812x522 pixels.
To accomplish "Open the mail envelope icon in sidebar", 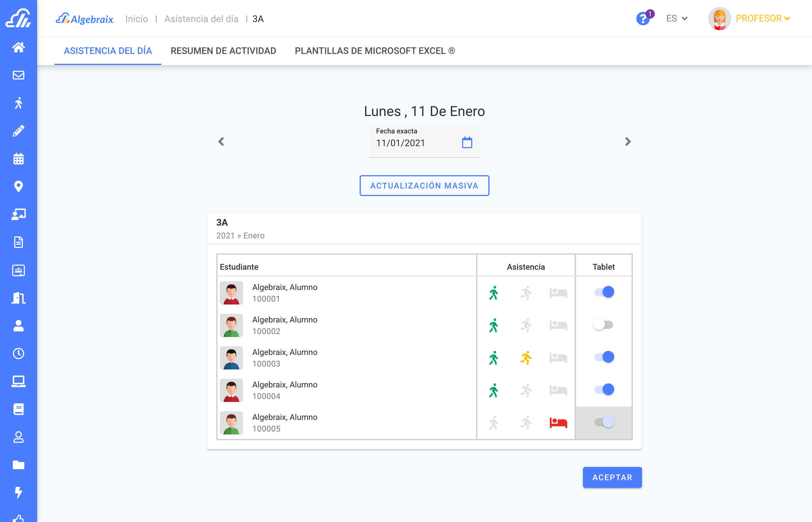I will 18,75.
